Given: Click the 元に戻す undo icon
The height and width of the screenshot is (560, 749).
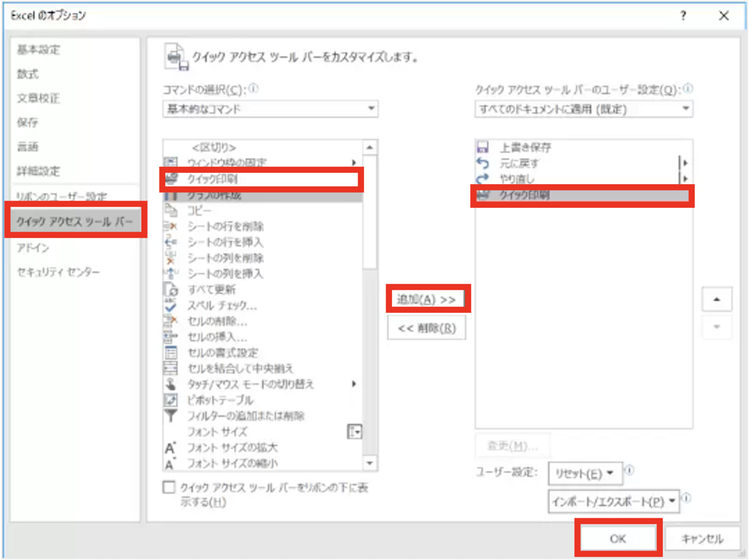Looking at the screenshot, I should (x=482, y=164).
